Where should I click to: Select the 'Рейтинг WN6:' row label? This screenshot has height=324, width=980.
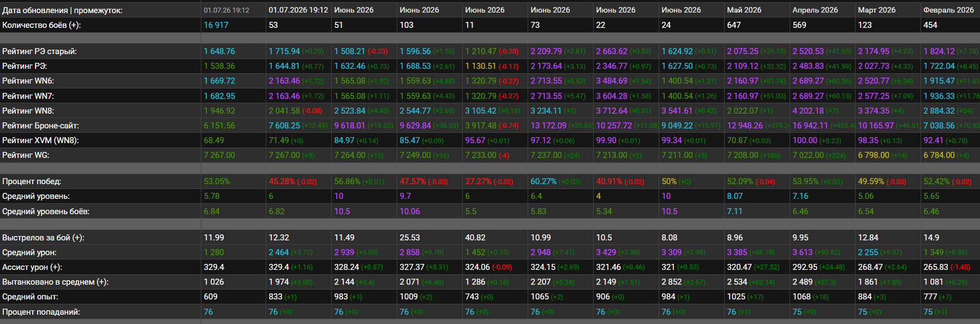28,80
